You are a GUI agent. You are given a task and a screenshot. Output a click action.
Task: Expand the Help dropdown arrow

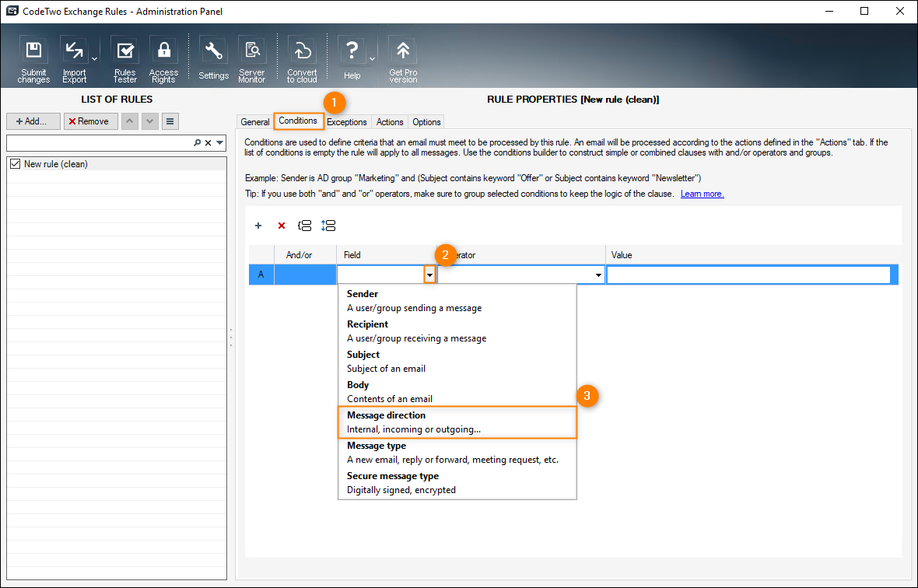[372, 59]
